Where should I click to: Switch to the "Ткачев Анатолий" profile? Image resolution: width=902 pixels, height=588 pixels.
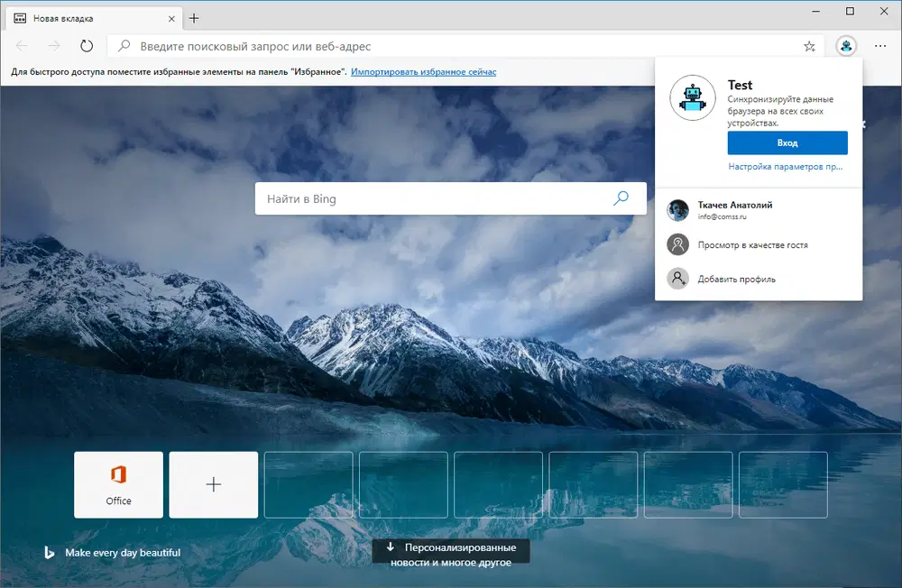(x=736, y=210)
